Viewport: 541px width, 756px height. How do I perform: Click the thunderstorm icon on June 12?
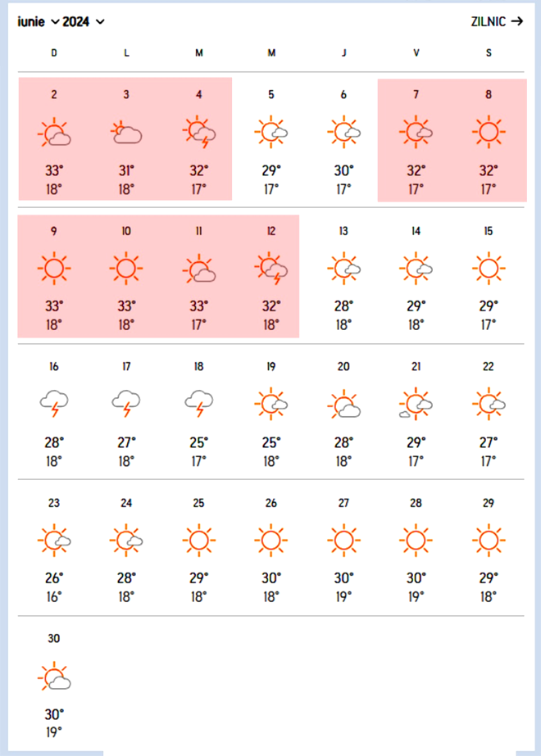271,268
